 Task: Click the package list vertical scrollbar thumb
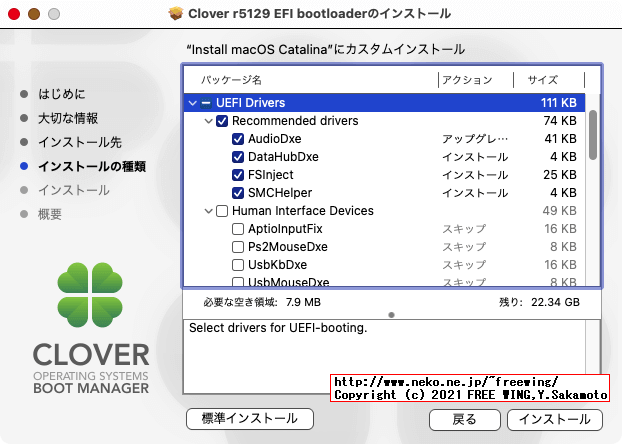pos(593,135)
